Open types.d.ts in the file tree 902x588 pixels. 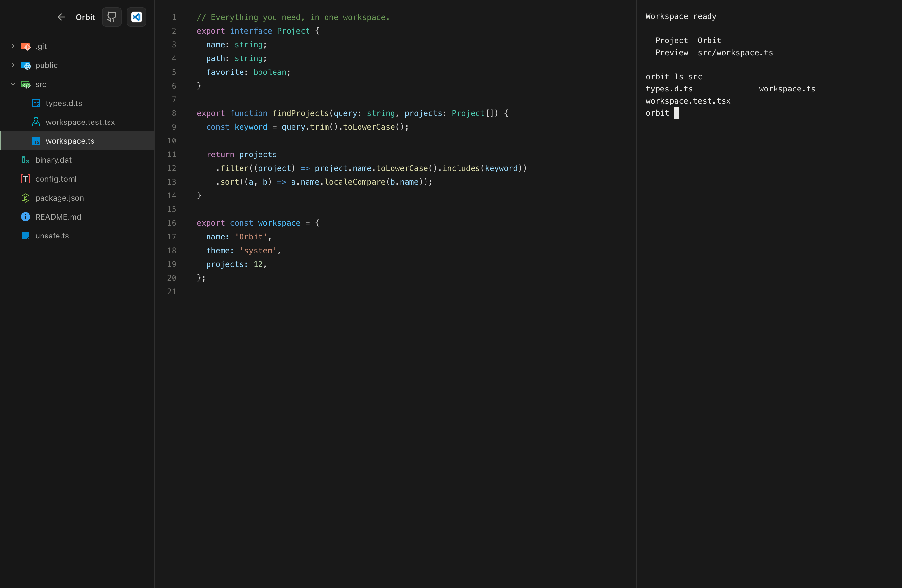(x=77, y=103)
